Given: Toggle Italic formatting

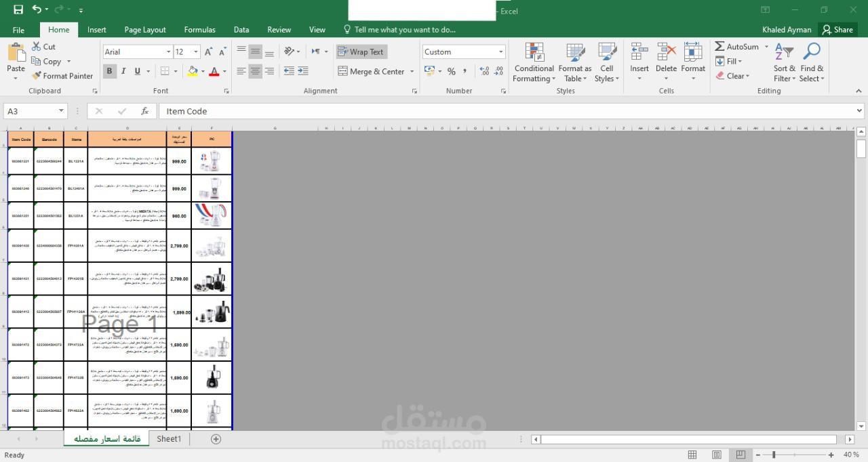Looking at the screenshot, I should (123, 70).
